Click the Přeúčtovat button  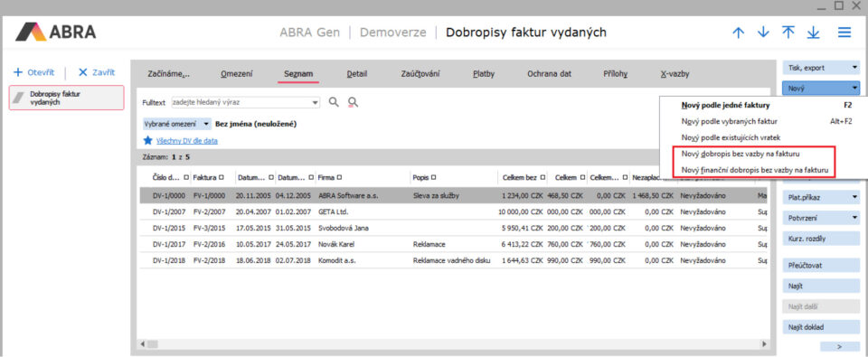point(820,266)
